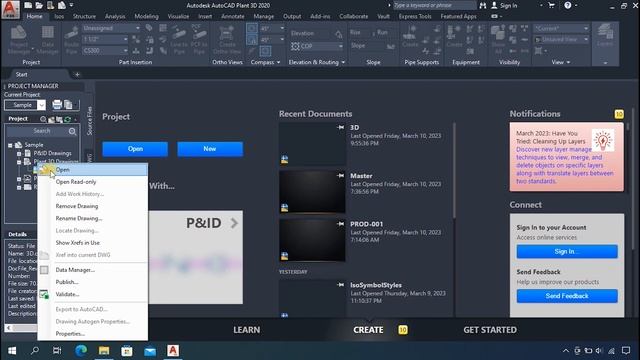This screenshot has width=640, height=360.
Task: Pin the 3D recent document
Action: tap(340, 127)
